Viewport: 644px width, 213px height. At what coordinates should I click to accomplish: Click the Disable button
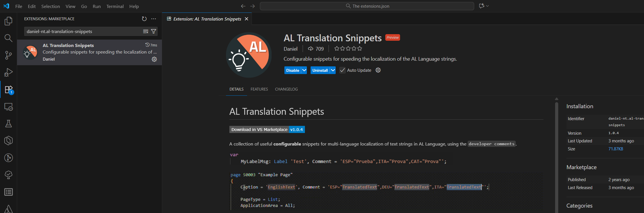pyautogui.click(x=293, y=70)
